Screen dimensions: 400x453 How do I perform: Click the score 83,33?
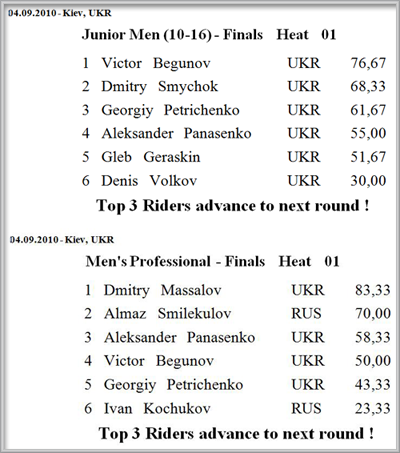373,290
